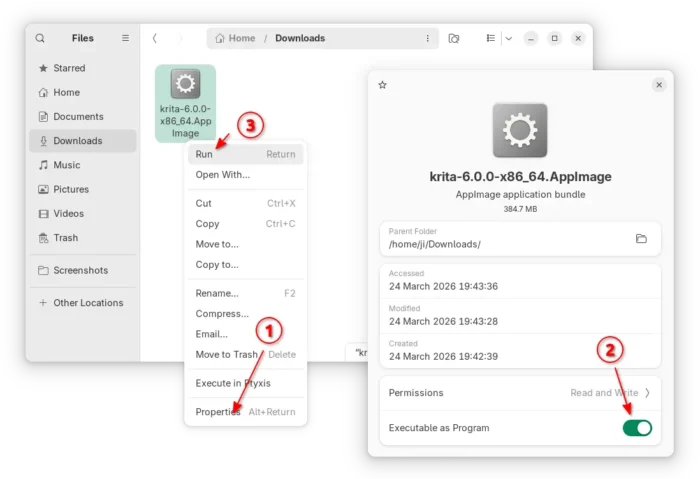Select the krita AppImage file thumbnail

(x=185, y=102)
